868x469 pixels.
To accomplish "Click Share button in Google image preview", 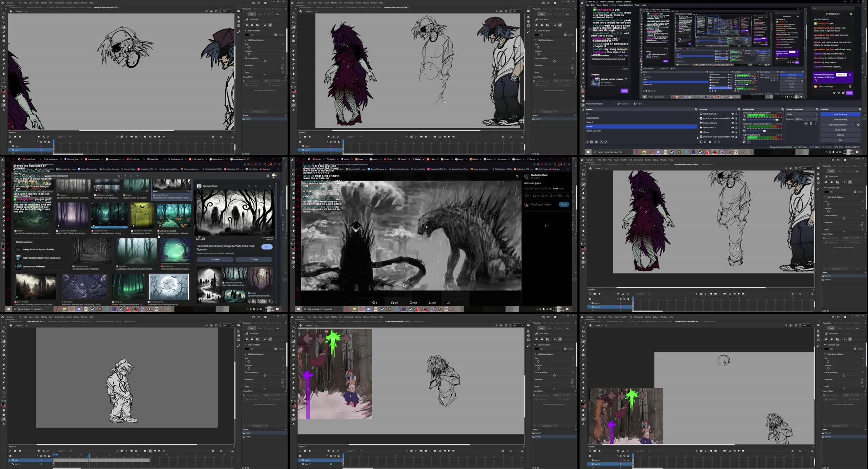I will tap(215, 260).
